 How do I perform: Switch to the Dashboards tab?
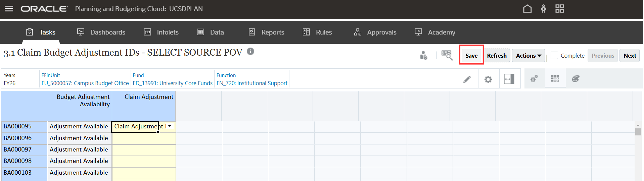pos(101,32)
